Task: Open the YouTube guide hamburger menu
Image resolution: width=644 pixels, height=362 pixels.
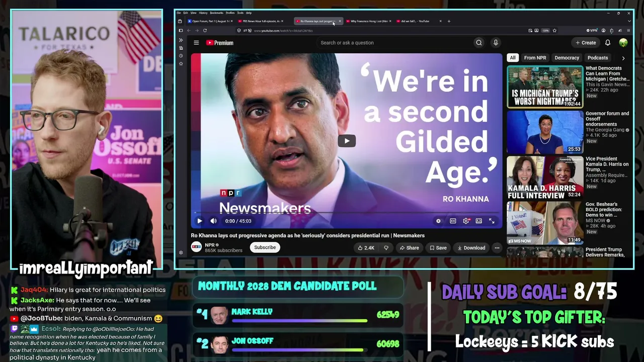Action: tap(196, 43)
